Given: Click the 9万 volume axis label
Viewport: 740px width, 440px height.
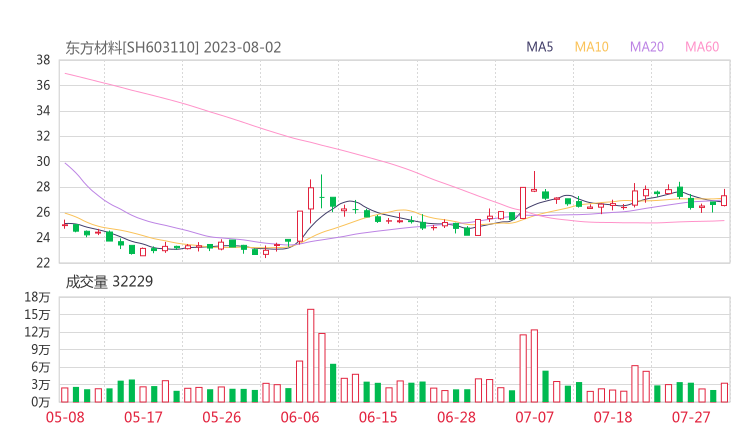Looking at the screenshot, I should pos(41,350).
